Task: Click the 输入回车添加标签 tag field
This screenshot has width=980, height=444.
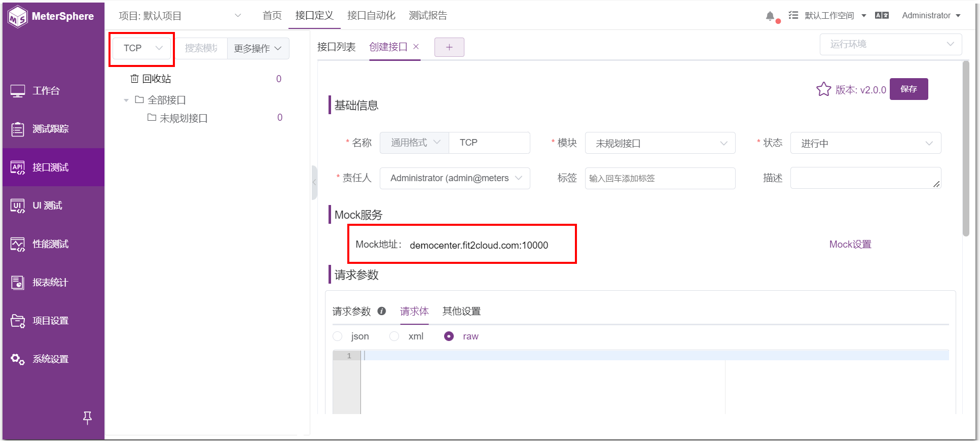Action: tap(660, 178)
